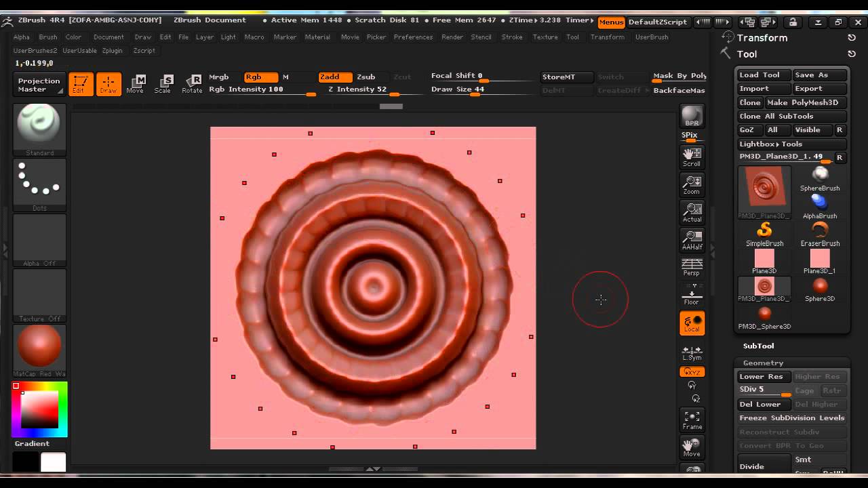Click the Move view icon on right shelf
The width and height of the screenshot is (868, 488).
click(x=692, y=448)
